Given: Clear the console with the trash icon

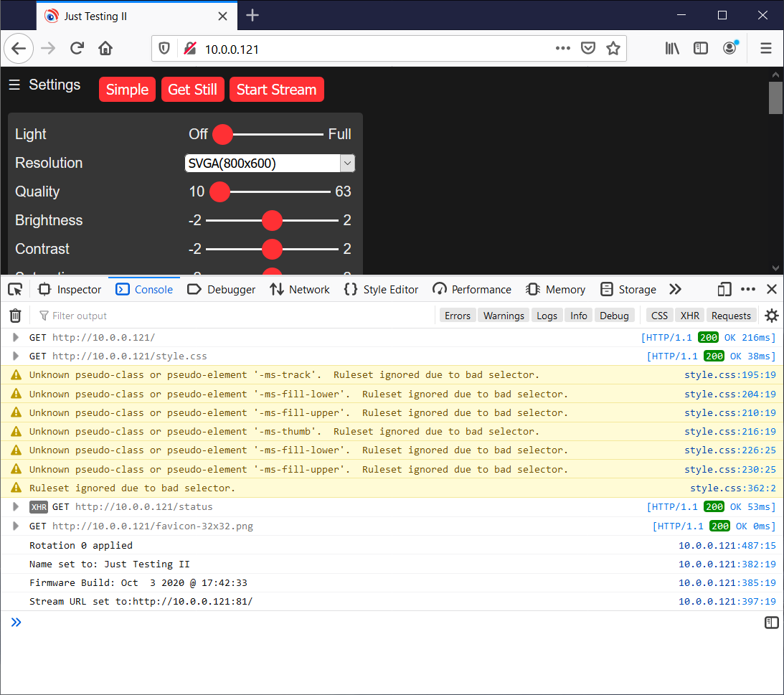Looking at the screenshot, I should coord(15,315).
